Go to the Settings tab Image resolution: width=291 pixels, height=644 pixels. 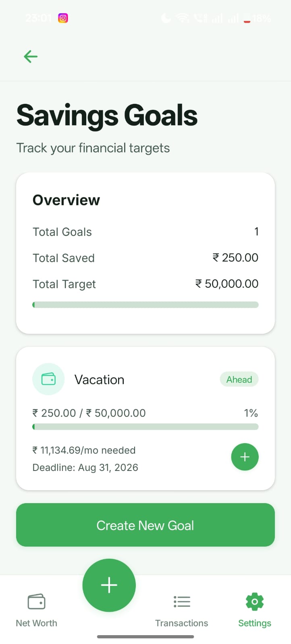tap(254, 610)
